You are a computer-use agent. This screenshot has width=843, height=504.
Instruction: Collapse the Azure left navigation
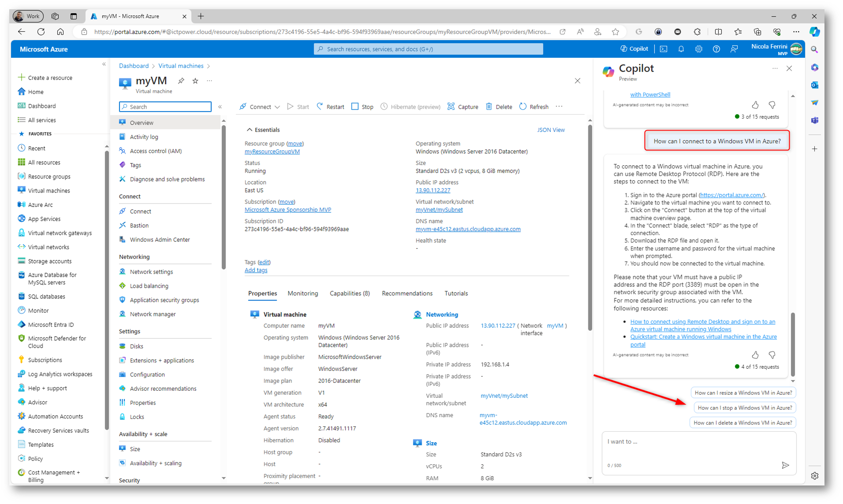[104, 64]
